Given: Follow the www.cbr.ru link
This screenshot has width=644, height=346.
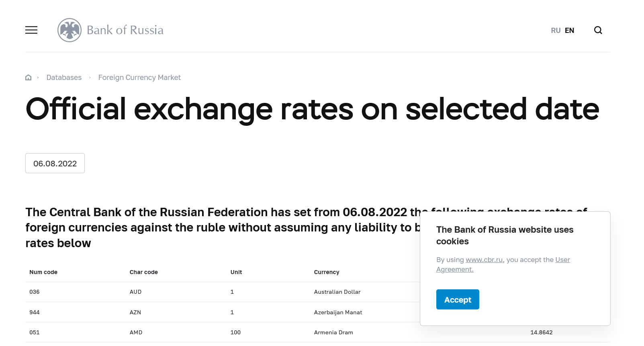Looking at the screenshot, I should 484,260.
